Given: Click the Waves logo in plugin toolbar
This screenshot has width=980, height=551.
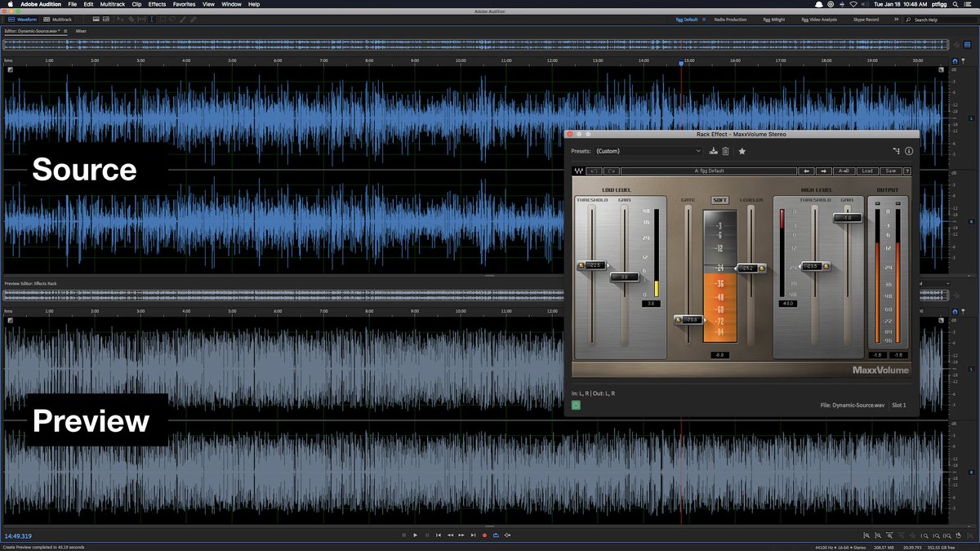Looking at the screenshot, I should tap(579, 171).
